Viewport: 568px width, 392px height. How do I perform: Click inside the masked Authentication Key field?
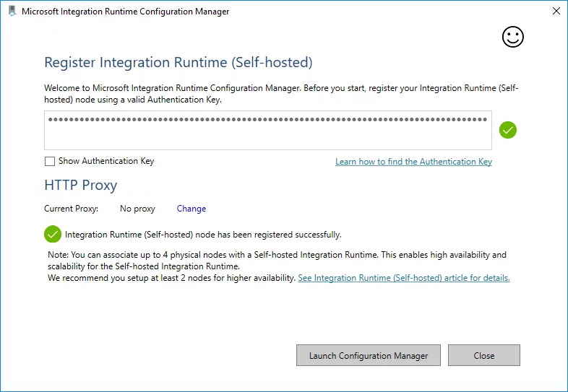267,130
